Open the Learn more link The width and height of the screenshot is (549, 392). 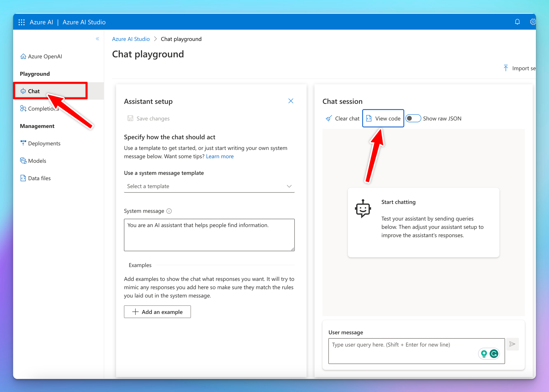pyautogui.click(x=220, y=156)
